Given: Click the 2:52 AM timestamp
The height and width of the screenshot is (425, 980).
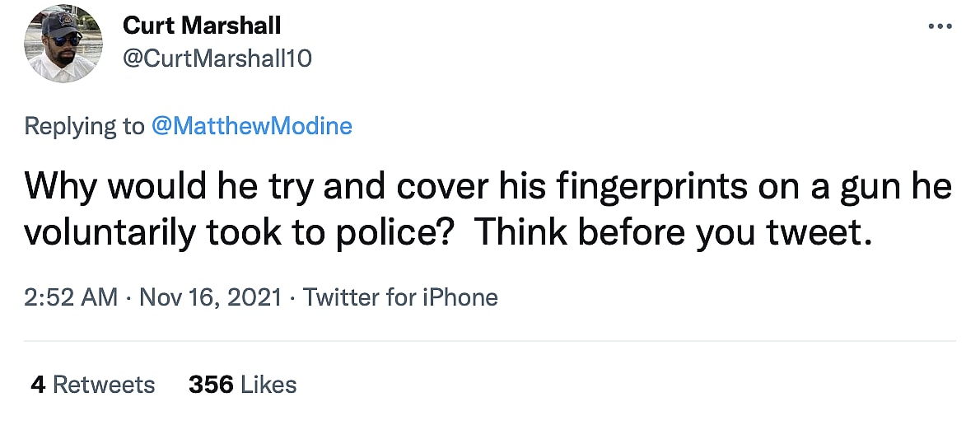Looking at the screenshot, I should click(x=71, y=297).
